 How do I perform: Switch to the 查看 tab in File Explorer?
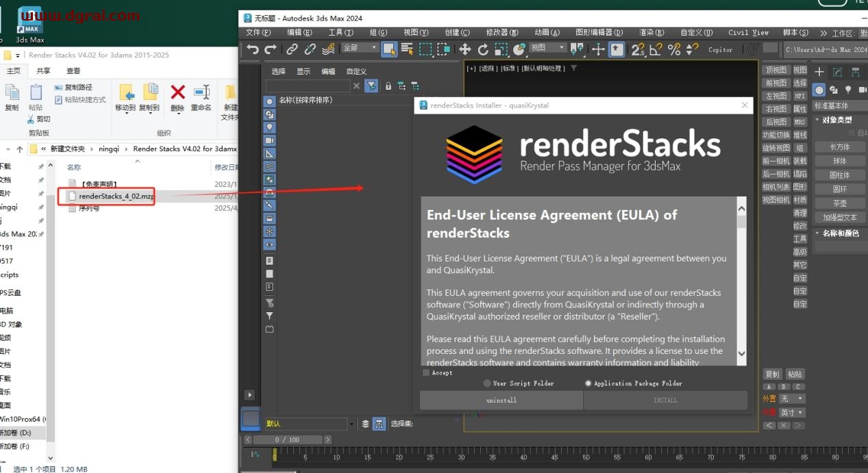point(73,71)
